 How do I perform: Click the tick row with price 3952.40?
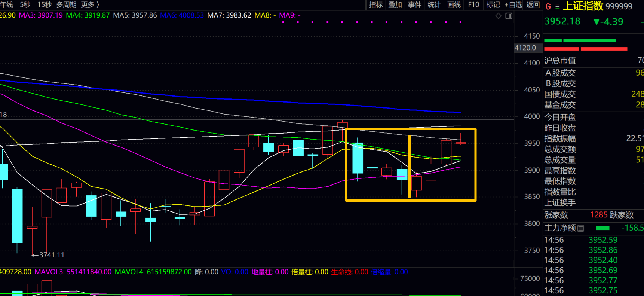click(594, 260)
